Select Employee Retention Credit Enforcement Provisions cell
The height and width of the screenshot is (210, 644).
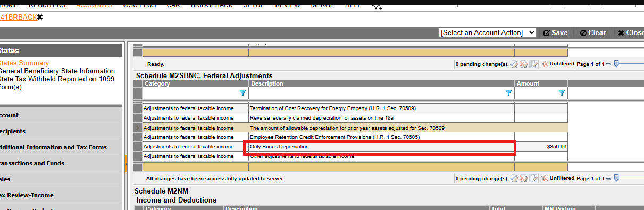tap(381, 137)
